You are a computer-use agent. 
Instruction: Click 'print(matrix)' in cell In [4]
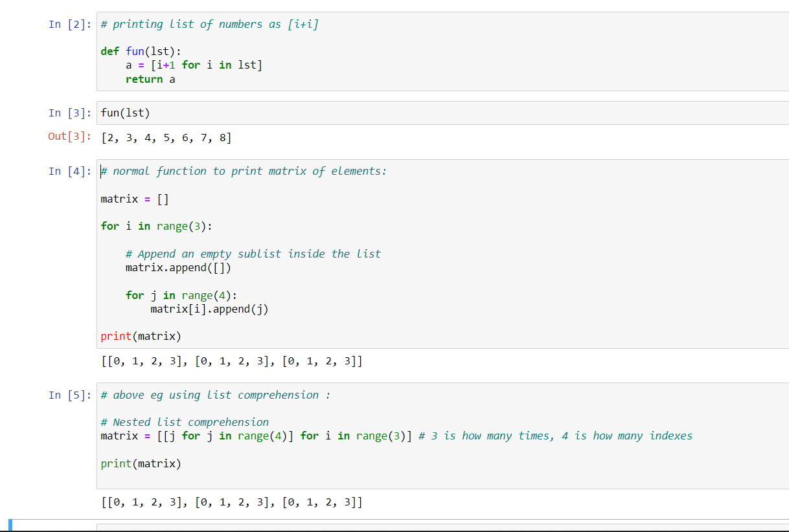[141, 337]
